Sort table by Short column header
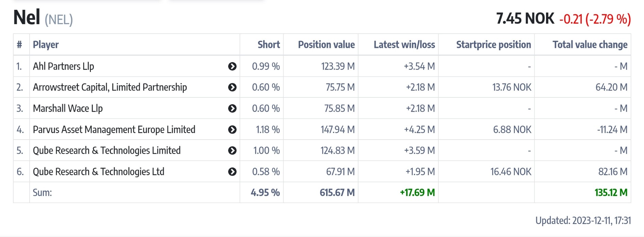The height and width of the screenshot is (237, 644). point(269,44)
